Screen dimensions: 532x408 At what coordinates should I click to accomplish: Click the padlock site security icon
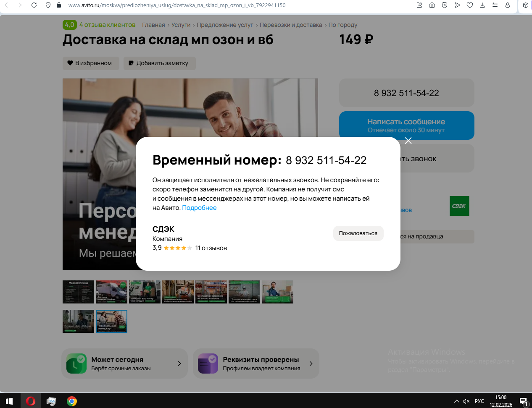point(59,5)
